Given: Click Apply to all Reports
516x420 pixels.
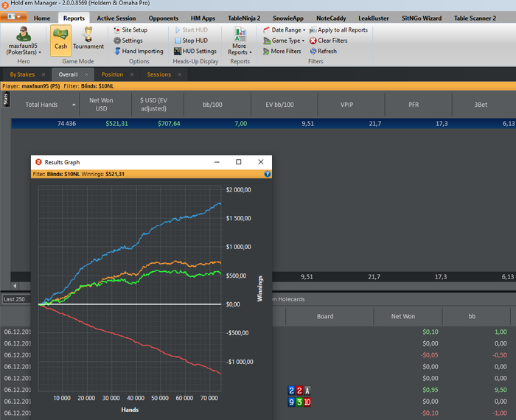Looking at the screenshot, I should click(x=338, y=30).
